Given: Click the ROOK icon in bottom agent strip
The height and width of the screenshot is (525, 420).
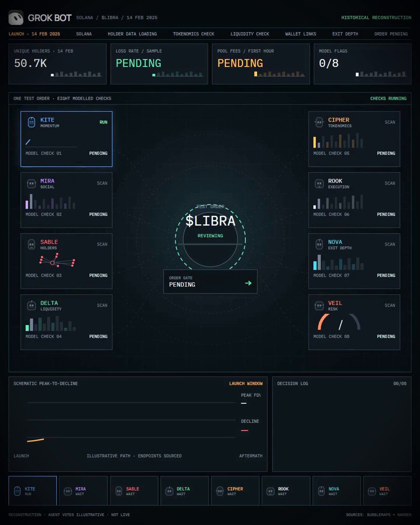Looking at the screenshot, I should click(x=270, y=491).
